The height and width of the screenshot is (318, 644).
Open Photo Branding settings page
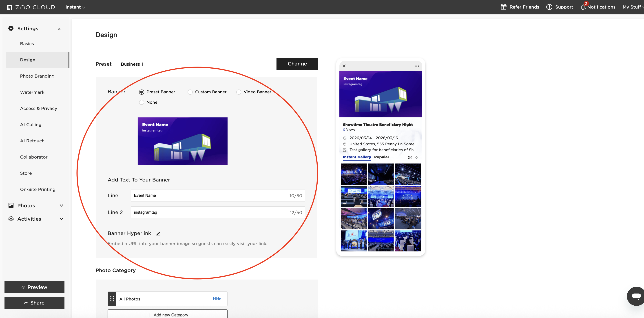click(37, 76)
